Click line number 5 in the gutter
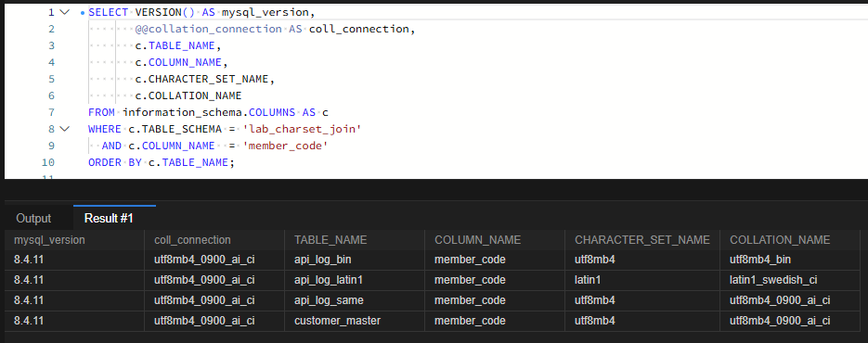868x343 pixels. coord(51,79)
